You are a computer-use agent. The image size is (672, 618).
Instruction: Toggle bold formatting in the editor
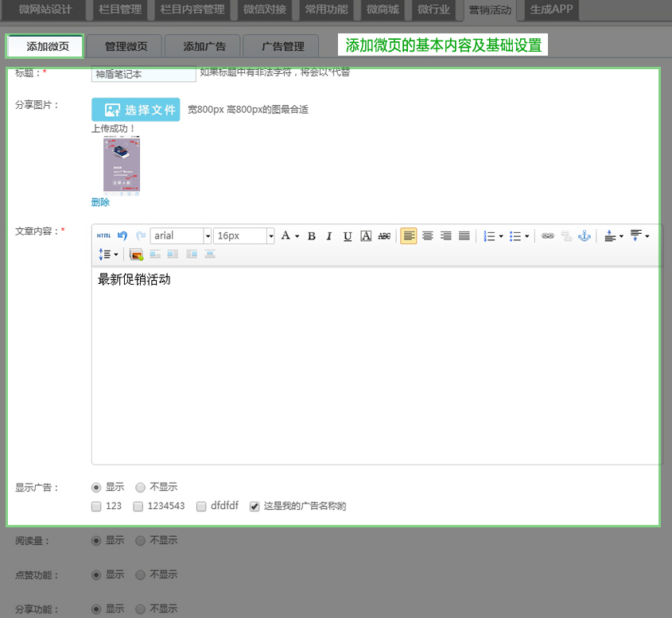click(x=312, y=236)
